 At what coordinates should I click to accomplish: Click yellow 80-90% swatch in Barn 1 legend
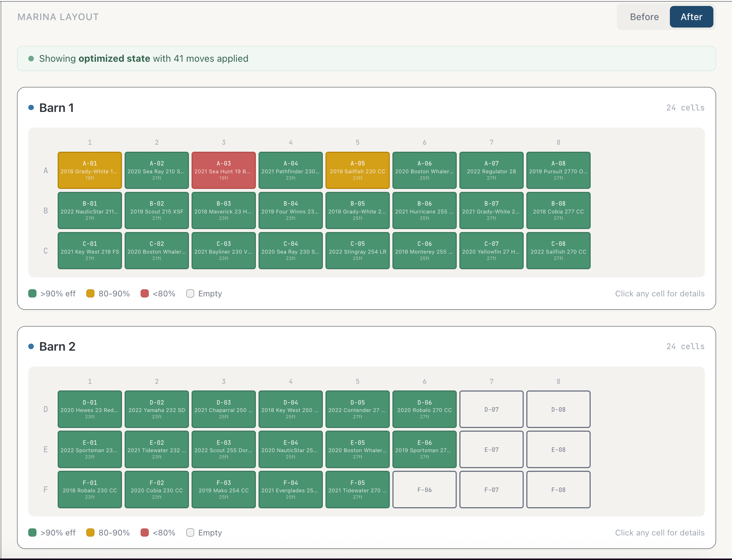tap(90, 294)
